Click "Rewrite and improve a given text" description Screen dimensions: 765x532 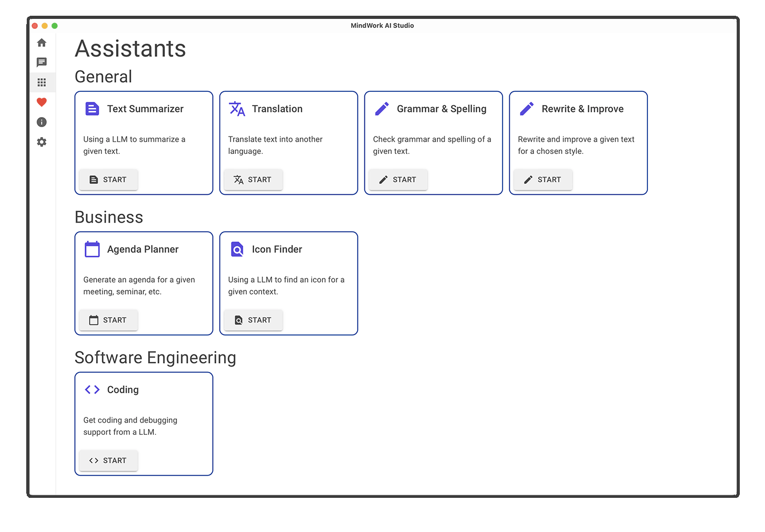576,145
